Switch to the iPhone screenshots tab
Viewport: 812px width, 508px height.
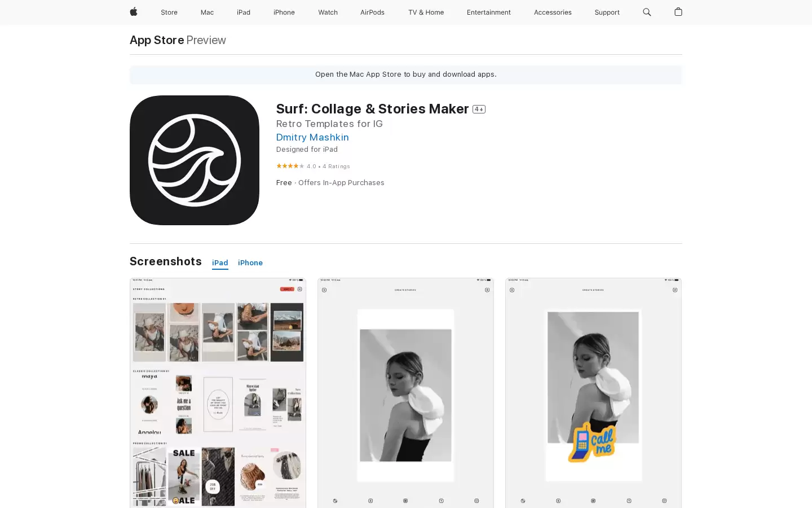(250, 263)
